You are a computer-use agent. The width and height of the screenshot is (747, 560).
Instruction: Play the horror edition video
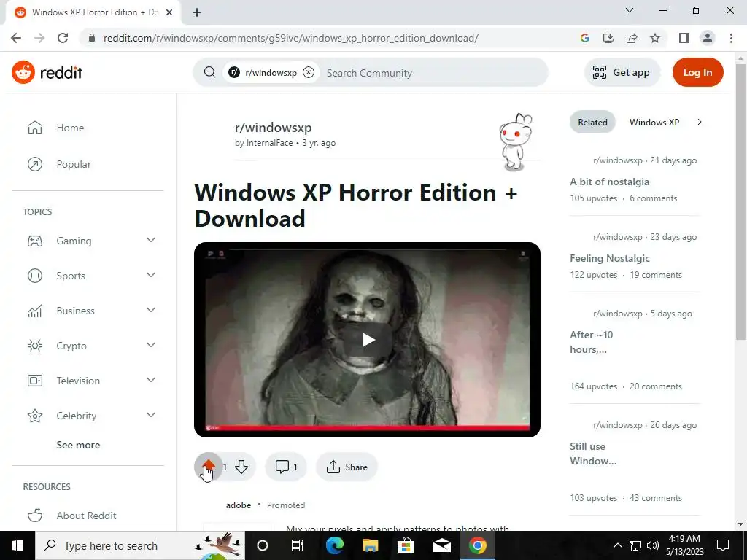(368, 340)
